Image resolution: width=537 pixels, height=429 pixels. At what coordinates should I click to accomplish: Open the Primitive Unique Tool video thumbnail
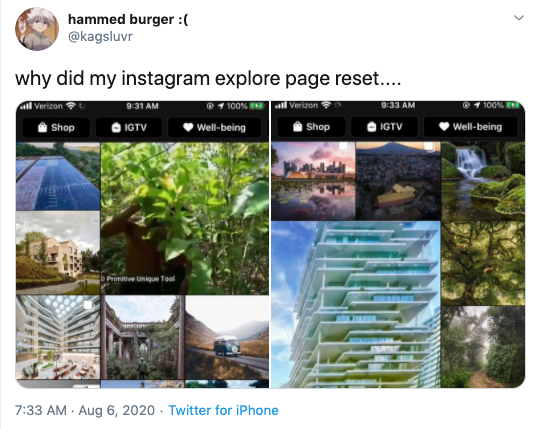point(185,218)
